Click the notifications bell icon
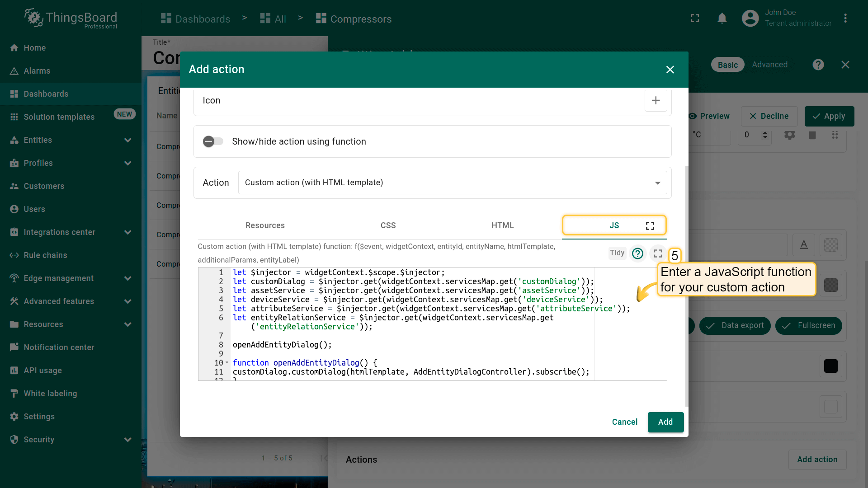868x488 pixels. click(722, 19)
